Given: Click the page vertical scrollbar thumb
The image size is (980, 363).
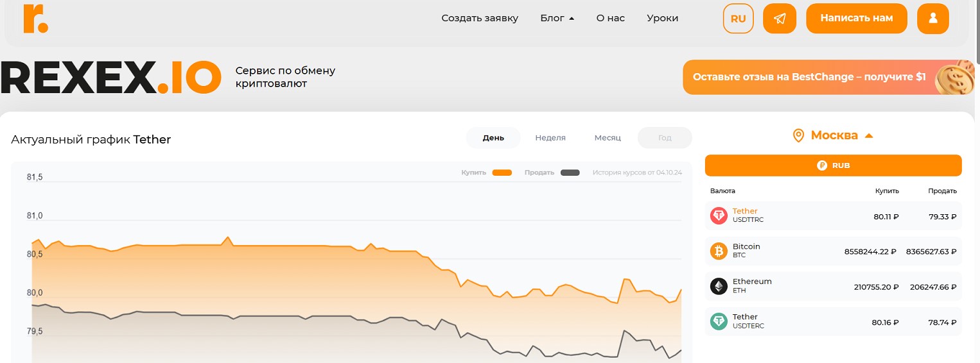Looking at the screenshot, I should tap(977, 32).
